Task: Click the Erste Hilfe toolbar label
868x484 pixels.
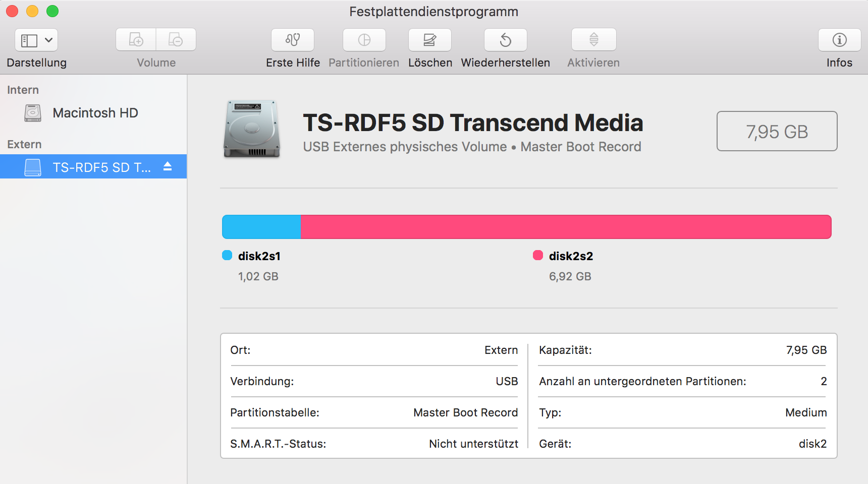Action: 293,63
